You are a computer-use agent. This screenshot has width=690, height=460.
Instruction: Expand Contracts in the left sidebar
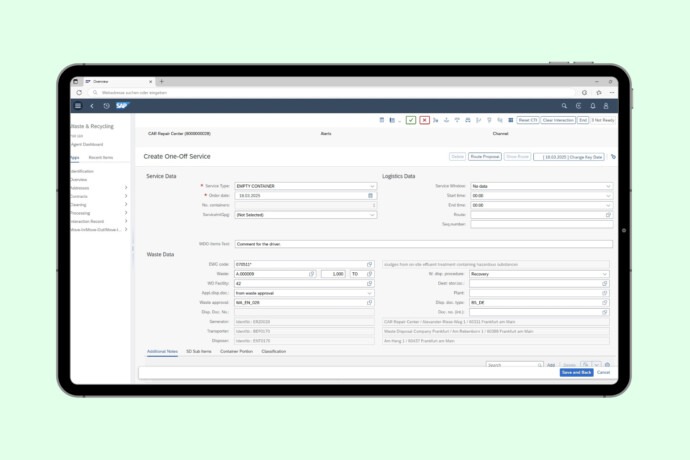(x=125, y=196)
